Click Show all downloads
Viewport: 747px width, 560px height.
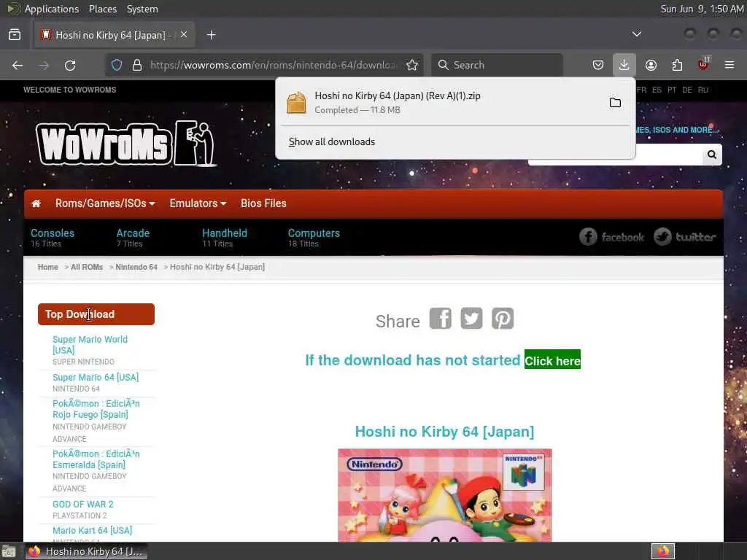click(332, 142)
